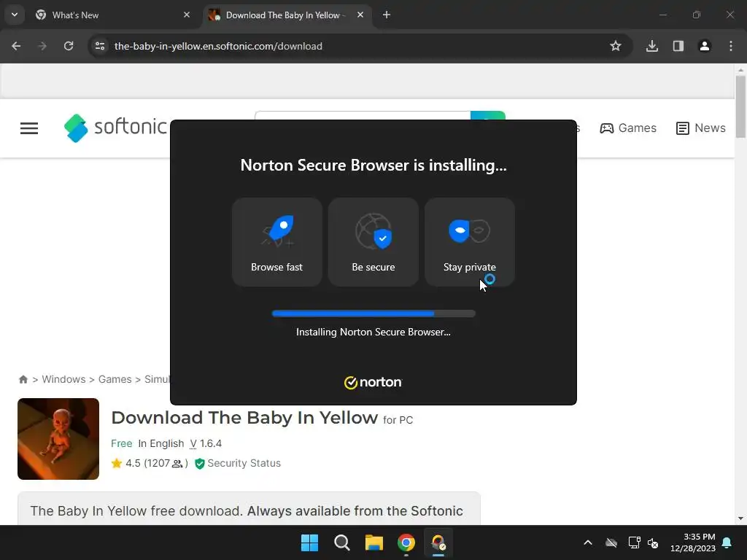Click the Stay private card
747x560 pixels.
click(x=469, y=242)
